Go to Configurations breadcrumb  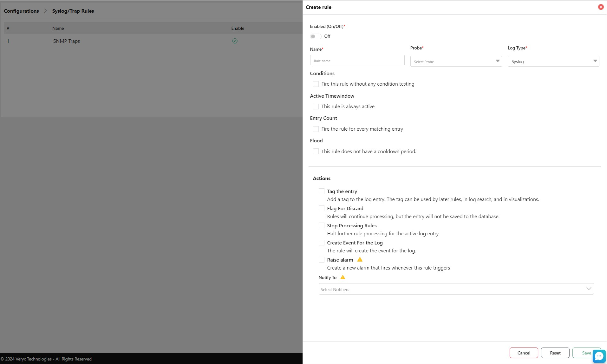(21, 11)
